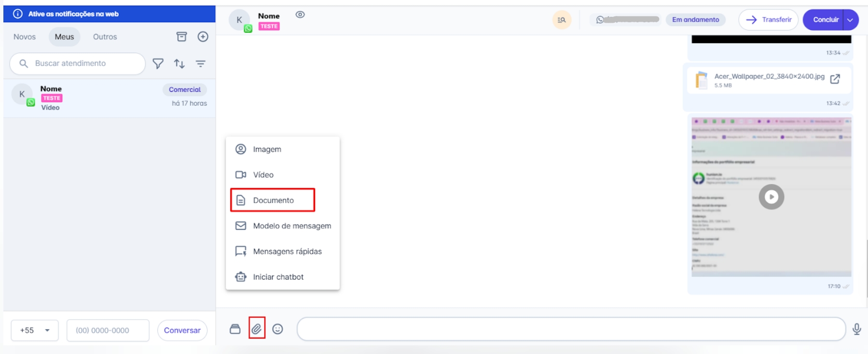Click the Buscar atendimento search field
This screenshot has width=868, height=354.
(82, 63)
